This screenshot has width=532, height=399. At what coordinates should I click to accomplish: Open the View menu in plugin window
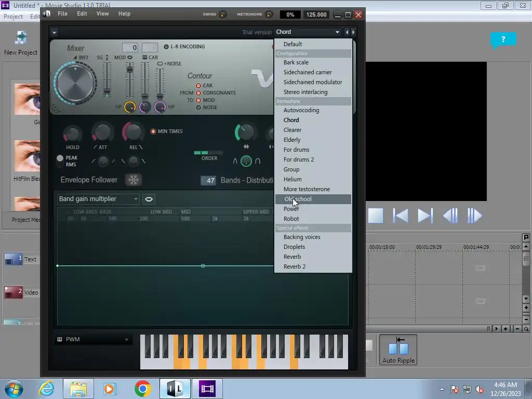102,14
